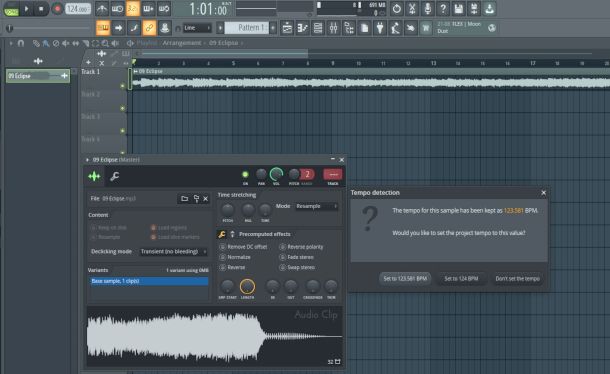Enable the Reverse option

click(233, 267)
